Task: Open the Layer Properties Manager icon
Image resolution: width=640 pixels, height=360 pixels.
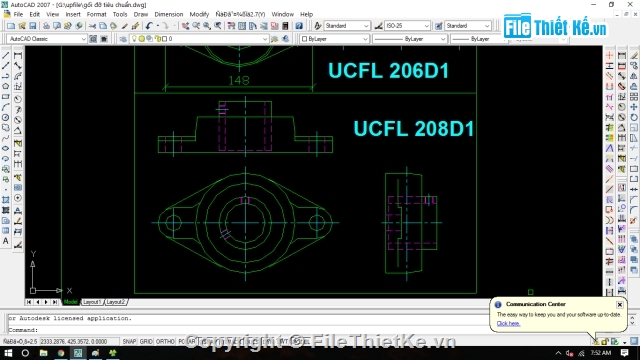Action: click(x=123, y=39)
